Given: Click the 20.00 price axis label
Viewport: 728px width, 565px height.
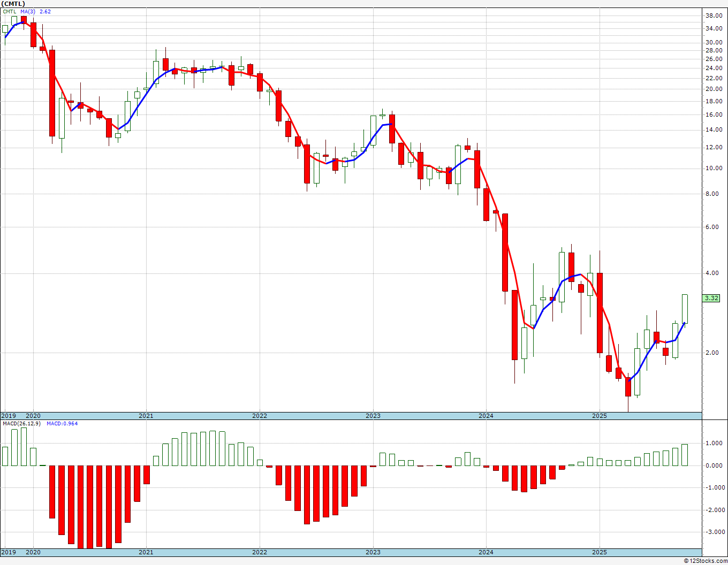Looking at the screenshot, I should (714, 89).
